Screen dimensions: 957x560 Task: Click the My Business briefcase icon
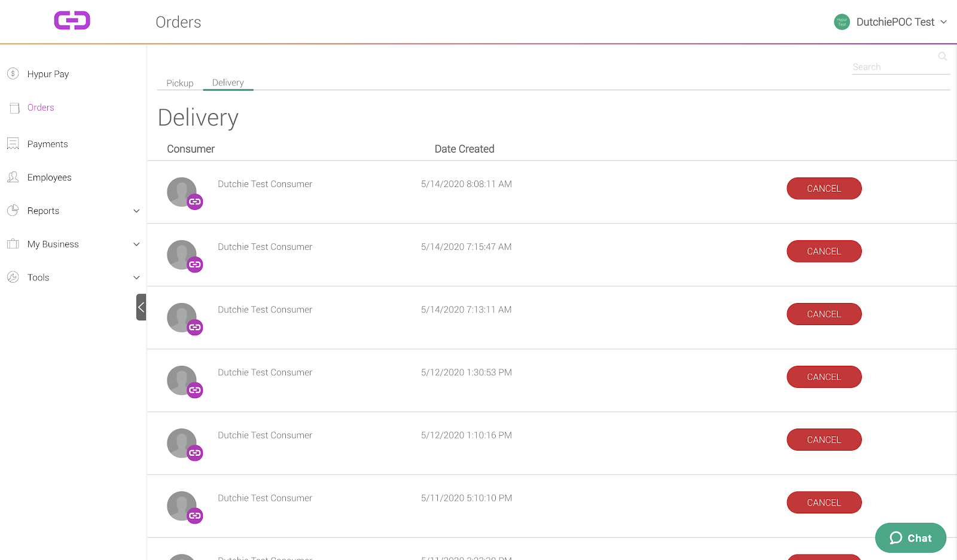tap(13, 244)
